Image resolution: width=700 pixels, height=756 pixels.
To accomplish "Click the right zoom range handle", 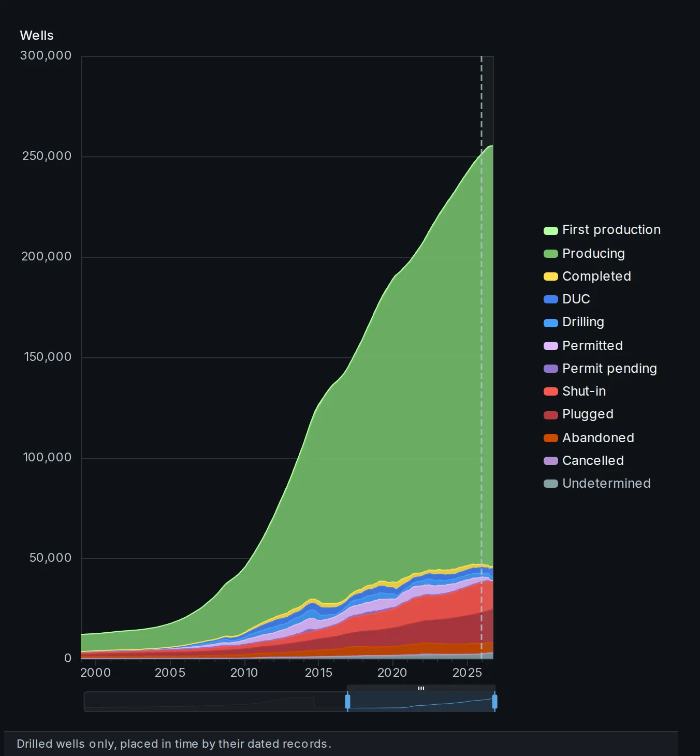I will [494, 702].
